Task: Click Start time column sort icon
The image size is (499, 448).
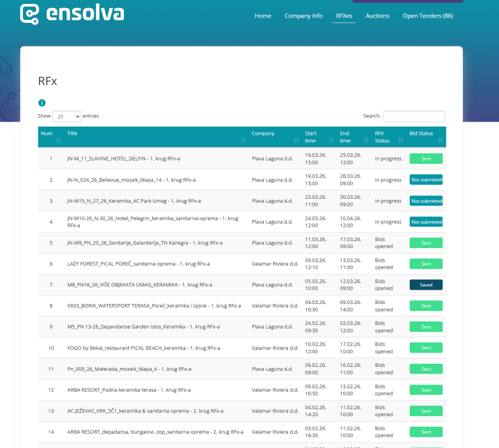Action: click(331, 141)
